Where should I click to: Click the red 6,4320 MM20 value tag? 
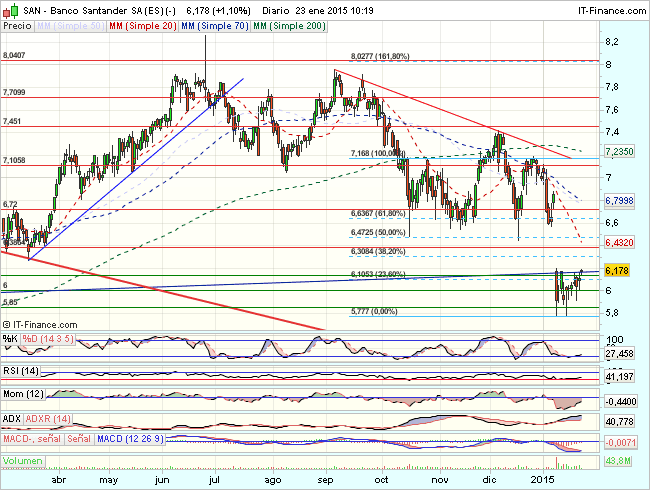[619, 243]
